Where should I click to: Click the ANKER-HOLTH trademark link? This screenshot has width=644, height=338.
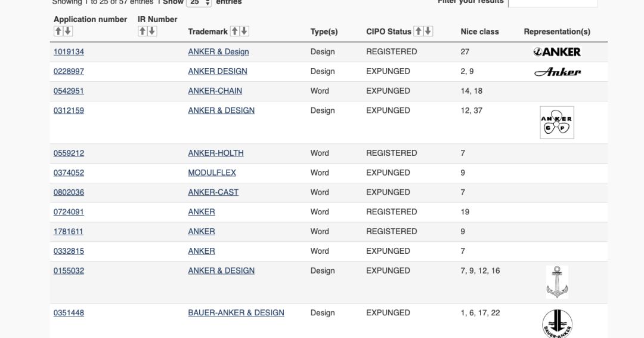point(215,153)
